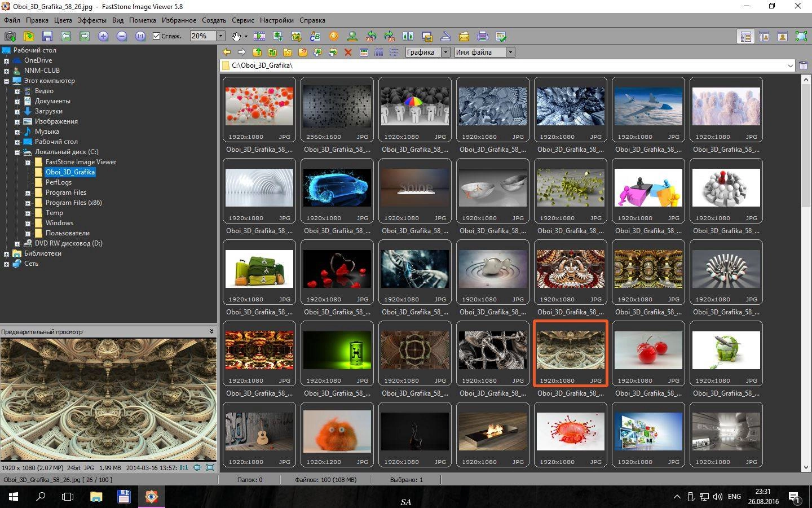Image resolution: width=812 pixels, height=508 pixels.
Task: Click the Save As floppy disk icon
Action: [47, 36]
